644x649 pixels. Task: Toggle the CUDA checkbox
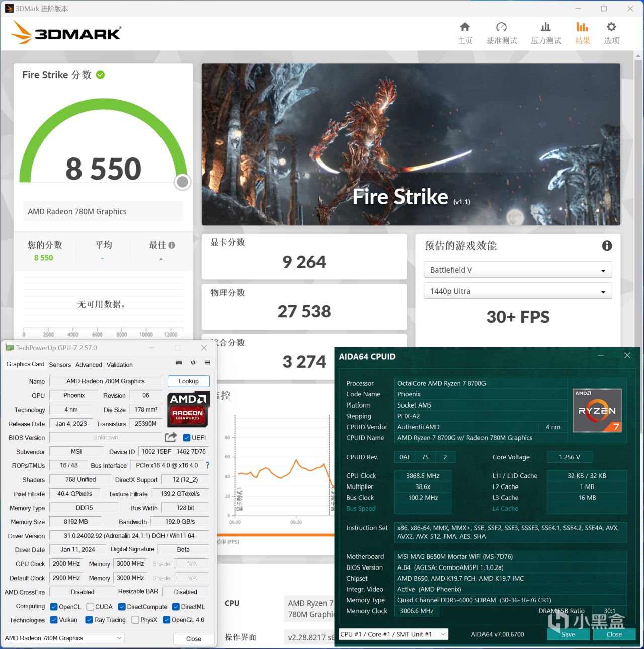[x=90, y=607]
